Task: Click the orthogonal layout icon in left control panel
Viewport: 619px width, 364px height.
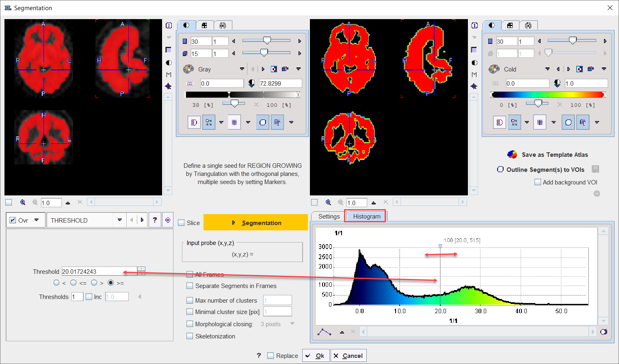Action: point(209,122)
